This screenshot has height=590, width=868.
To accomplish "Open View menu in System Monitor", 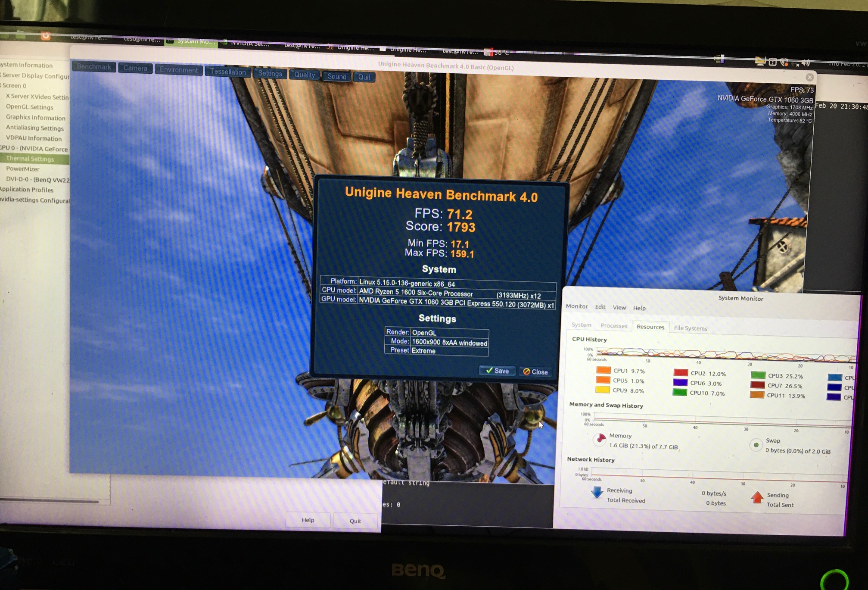I will (619, 307).
